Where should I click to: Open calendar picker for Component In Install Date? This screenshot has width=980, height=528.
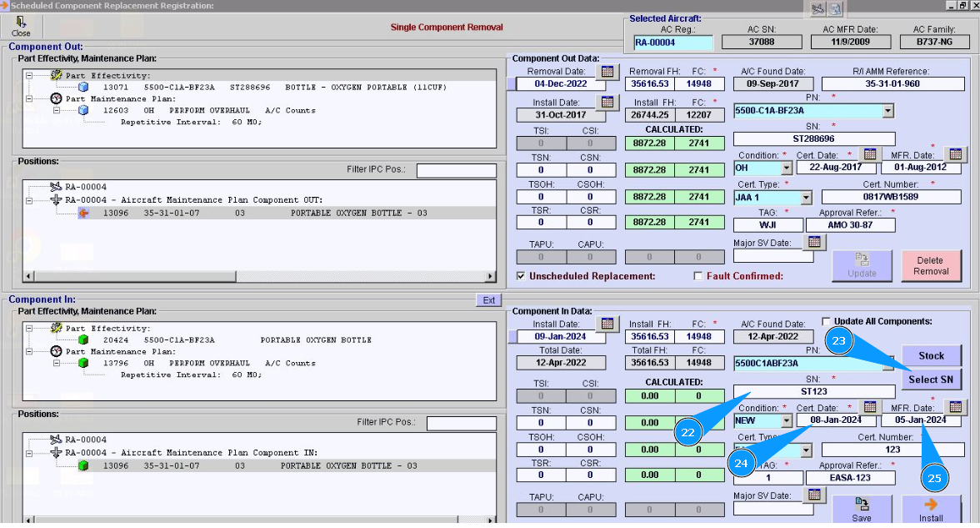click(x=607, y=324)
